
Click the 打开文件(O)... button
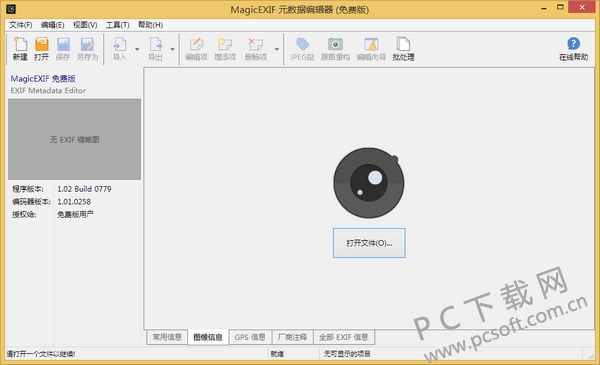[x=369, y=243]
